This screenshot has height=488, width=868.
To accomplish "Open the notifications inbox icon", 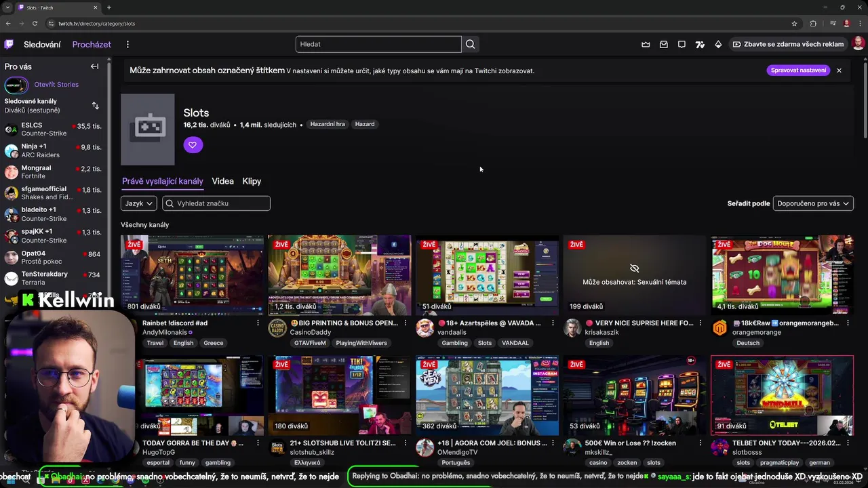I will pyautogui.click(x=664, y=44).
